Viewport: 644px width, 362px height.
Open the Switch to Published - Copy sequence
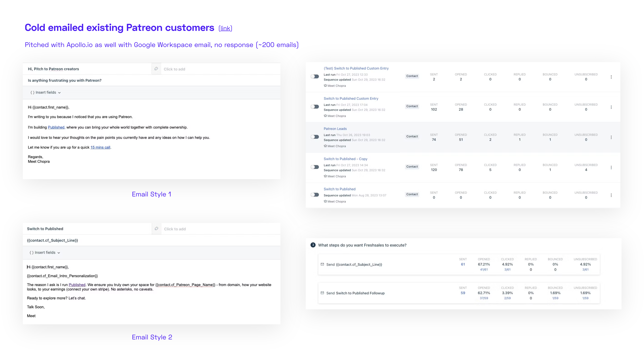(x=345, y=159)
